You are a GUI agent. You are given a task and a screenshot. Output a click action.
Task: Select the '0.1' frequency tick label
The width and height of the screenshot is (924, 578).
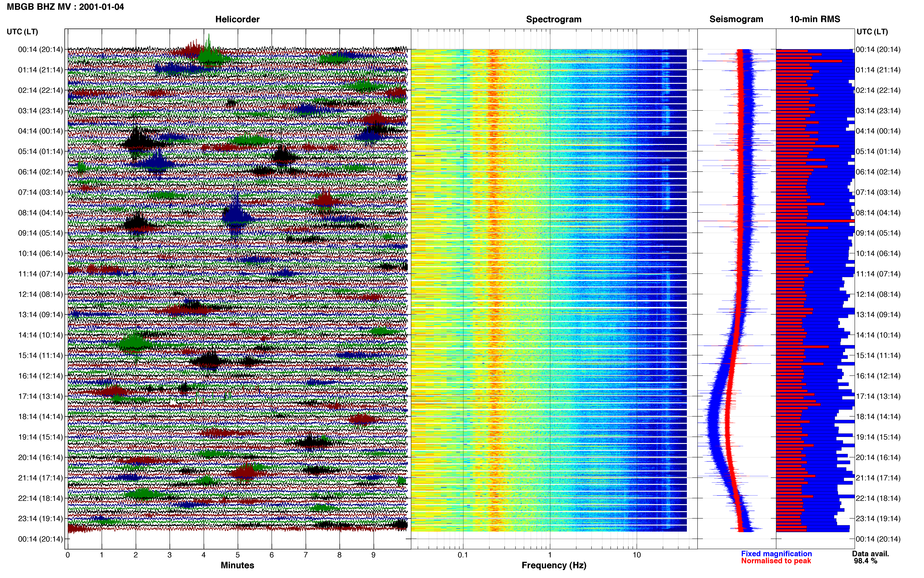coord(463,555)
